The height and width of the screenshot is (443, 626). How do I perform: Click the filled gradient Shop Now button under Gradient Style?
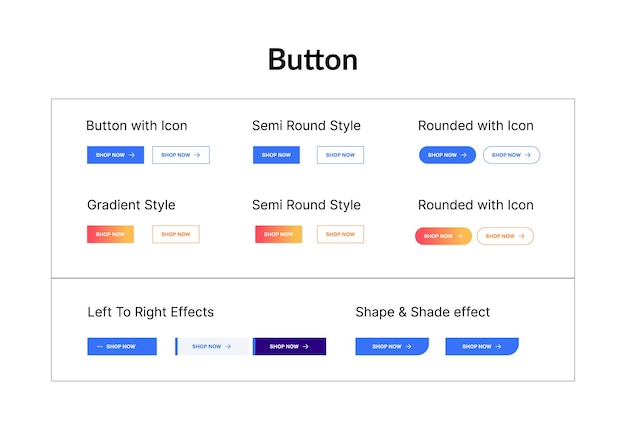click(111, 234)
